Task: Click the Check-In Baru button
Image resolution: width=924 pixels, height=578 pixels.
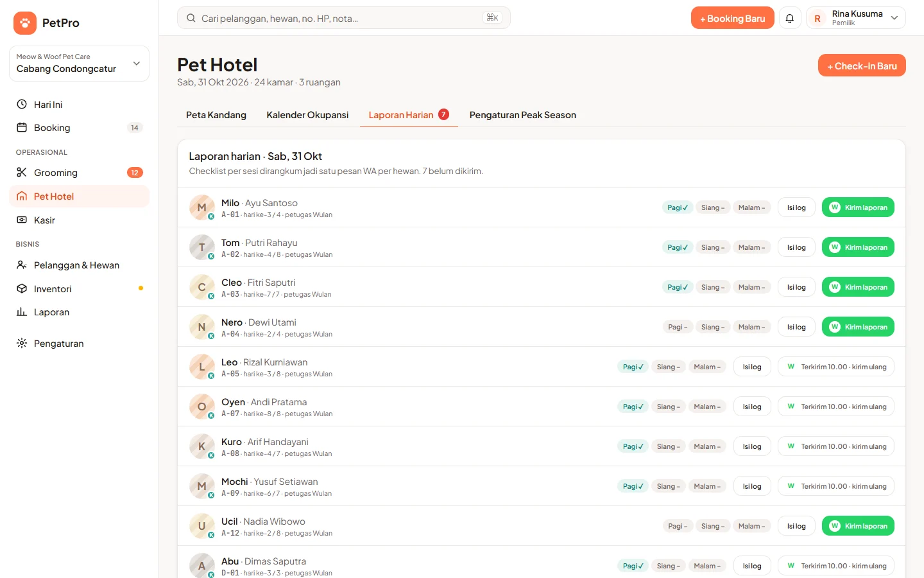Action: [862, 66]
